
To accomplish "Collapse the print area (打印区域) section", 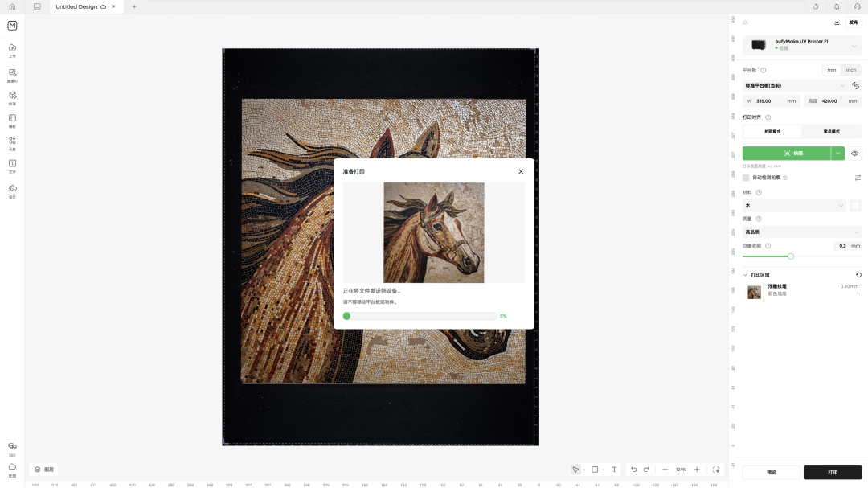I will (745, 275).
